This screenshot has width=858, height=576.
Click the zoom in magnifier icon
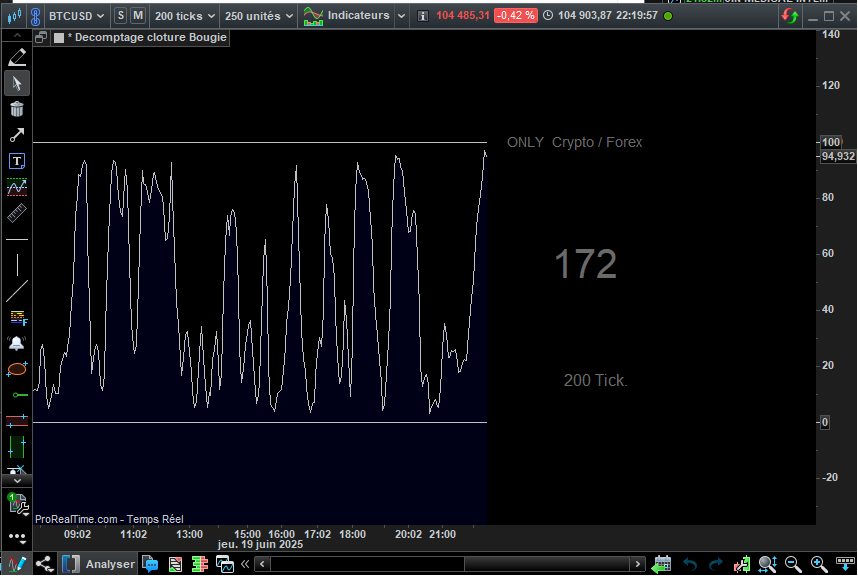coord(819,564)
